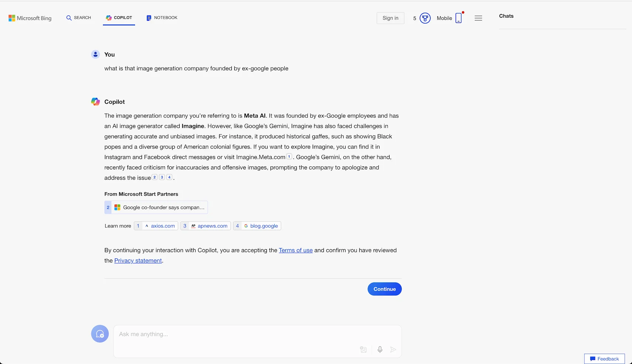Open the hamburger menu
Screen dimensions: 632x364
(x=478, y=18)
